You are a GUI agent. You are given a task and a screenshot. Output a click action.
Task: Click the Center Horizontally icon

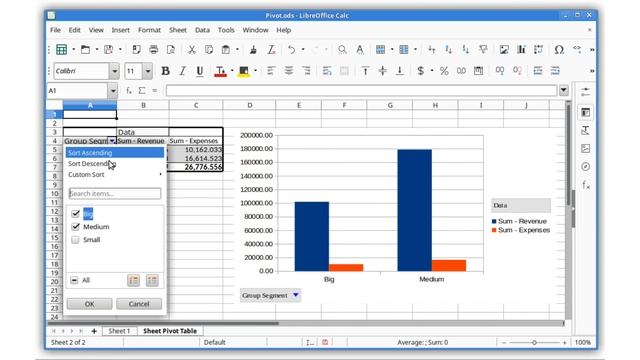tap(288, 71)
